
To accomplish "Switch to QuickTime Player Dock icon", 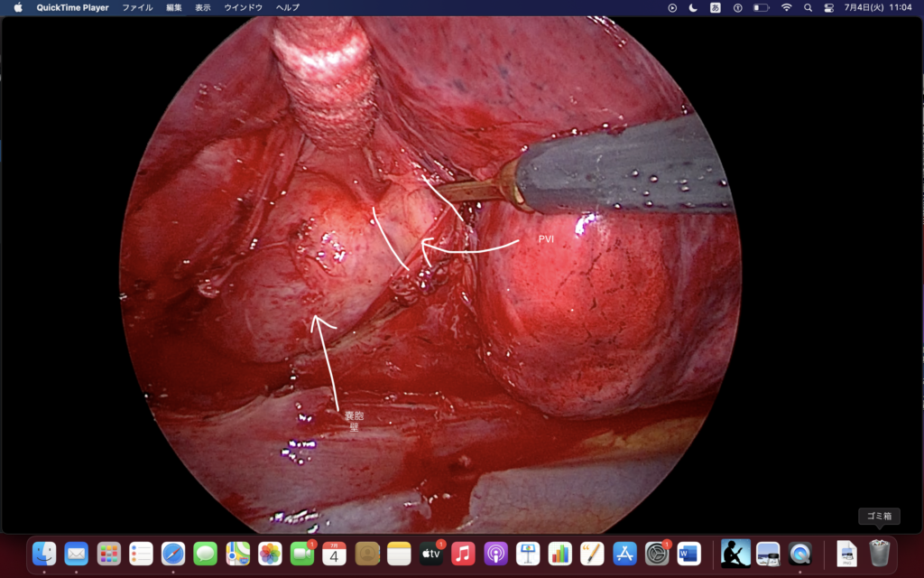I will coord(799,554).
